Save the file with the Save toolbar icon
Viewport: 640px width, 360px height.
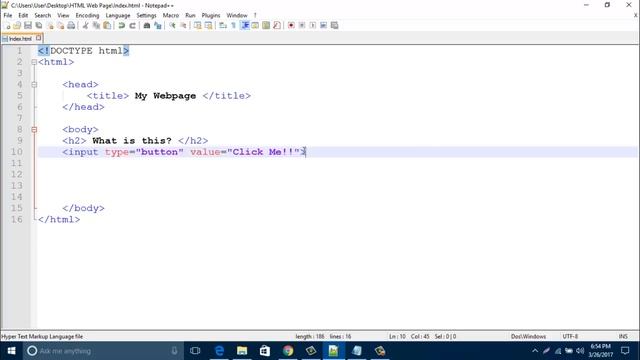(x=28, y=25)
